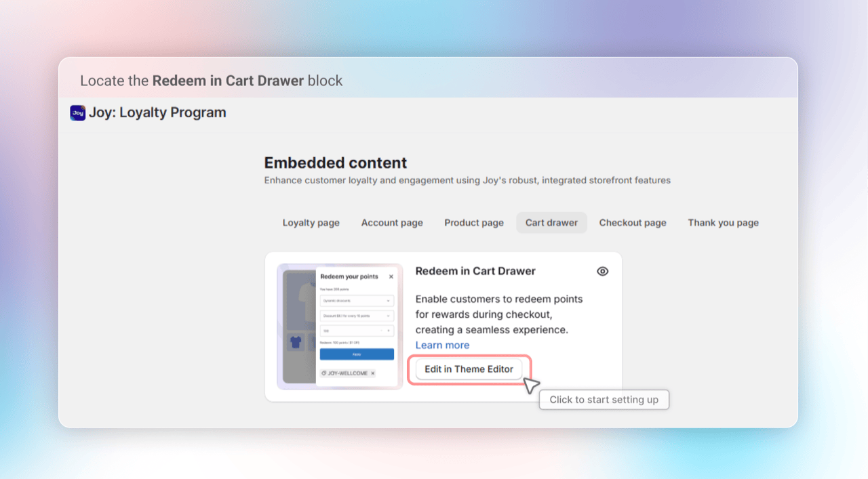Follow the Learn more link
Screen dimensions: 868x479
click(x=442, y=345)
